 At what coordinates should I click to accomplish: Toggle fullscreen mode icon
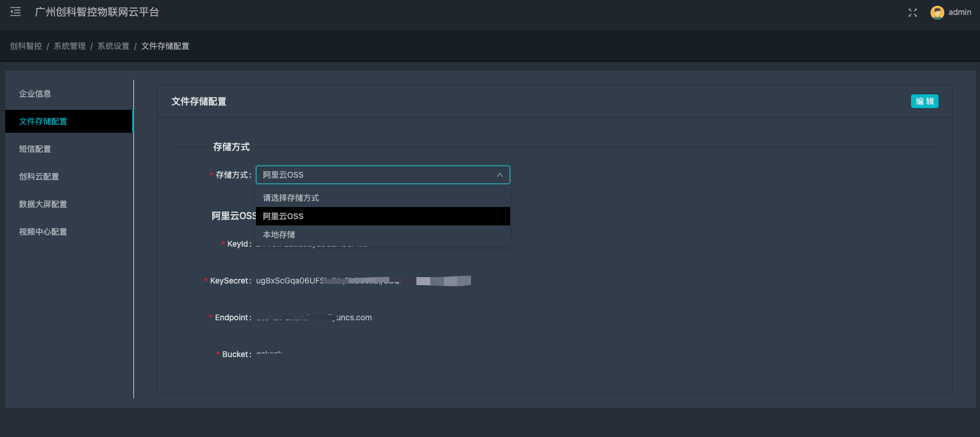pyautogui.click(x=912, y=13)
